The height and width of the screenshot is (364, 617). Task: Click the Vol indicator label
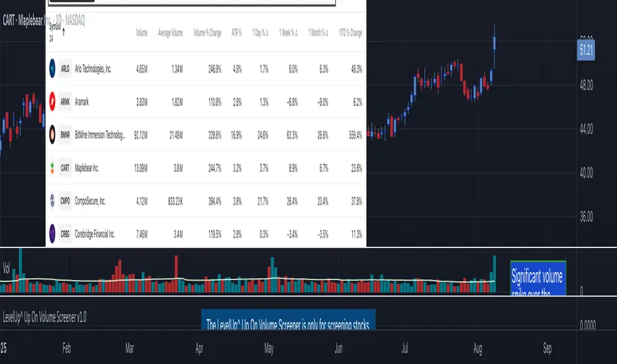coord(7,270)
